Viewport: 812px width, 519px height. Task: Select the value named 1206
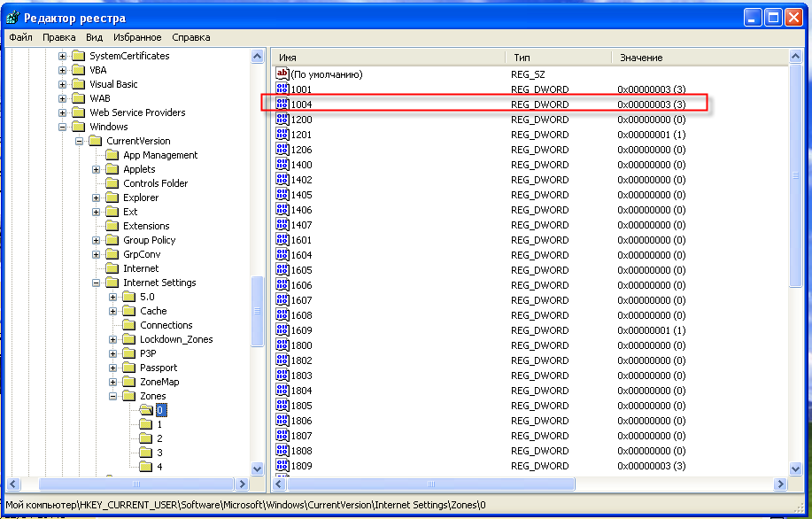301,150
